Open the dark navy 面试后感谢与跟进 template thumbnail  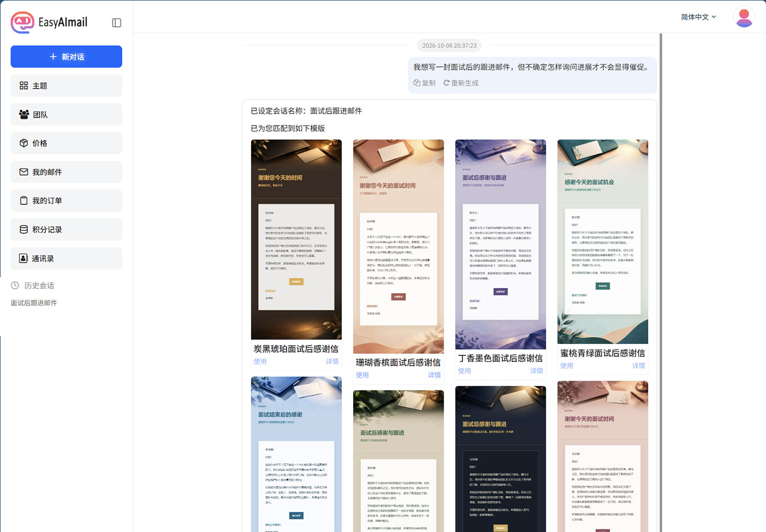click(501, 459)
